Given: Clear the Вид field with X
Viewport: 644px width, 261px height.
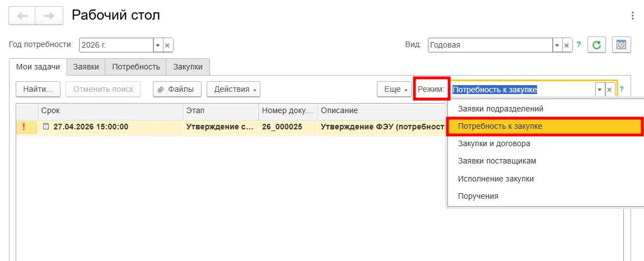Looking at the screenshot, I should (x=567, y=45).
